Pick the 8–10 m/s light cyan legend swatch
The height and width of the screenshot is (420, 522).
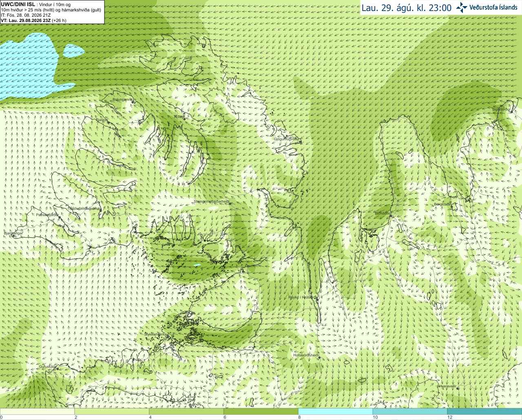pyautogui.click(x=336, y=411)
